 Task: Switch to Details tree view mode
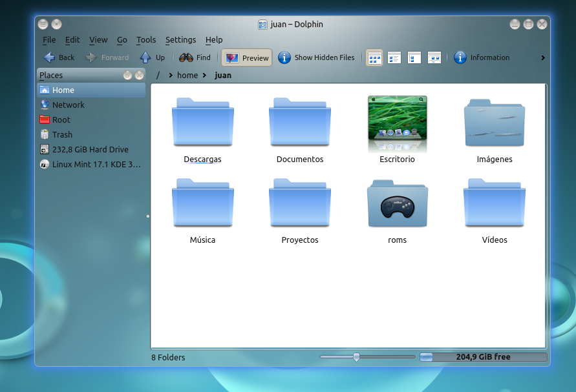tap(414, 57)
